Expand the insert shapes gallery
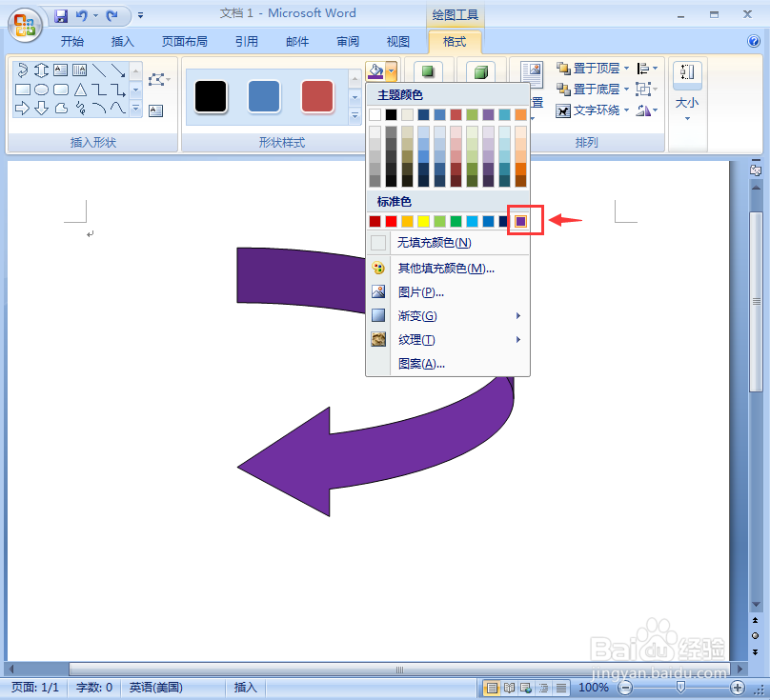The image size is (770, 700). (x=136, y=108)
